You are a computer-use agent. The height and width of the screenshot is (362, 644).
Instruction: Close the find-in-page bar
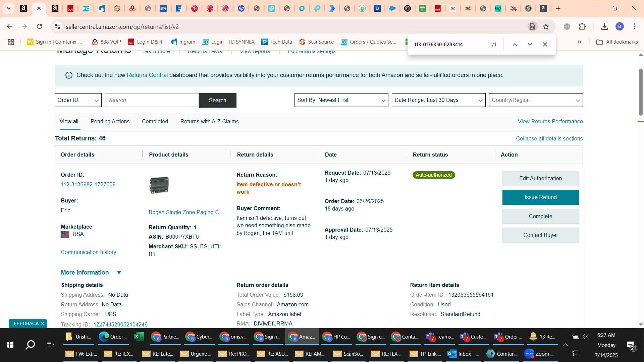[x=545, y=44]
